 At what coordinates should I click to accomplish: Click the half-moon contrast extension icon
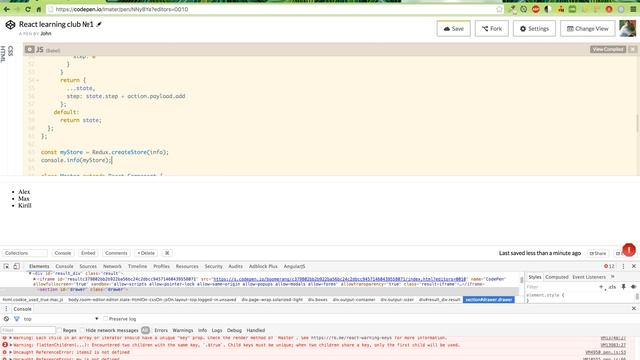pyautogui.click(x=548, y=9)
